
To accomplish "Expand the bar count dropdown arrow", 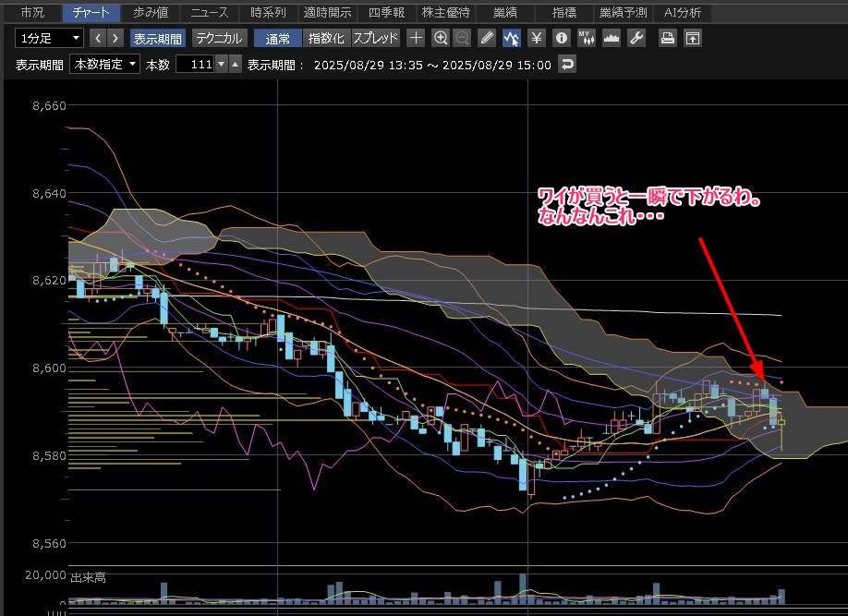I will pyautogui.click(x=221, y=65).
